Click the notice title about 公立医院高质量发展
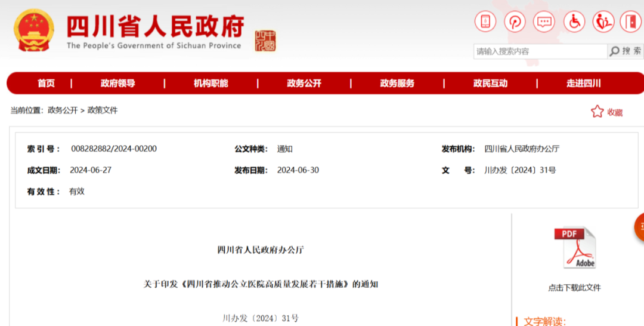 tap(261, 284)
